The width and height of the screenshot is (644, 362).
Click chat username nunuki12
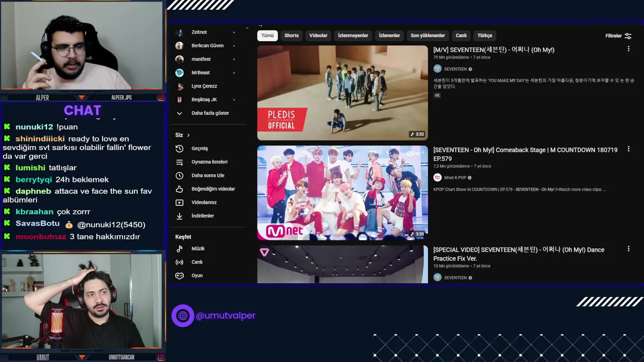(34, 127)
